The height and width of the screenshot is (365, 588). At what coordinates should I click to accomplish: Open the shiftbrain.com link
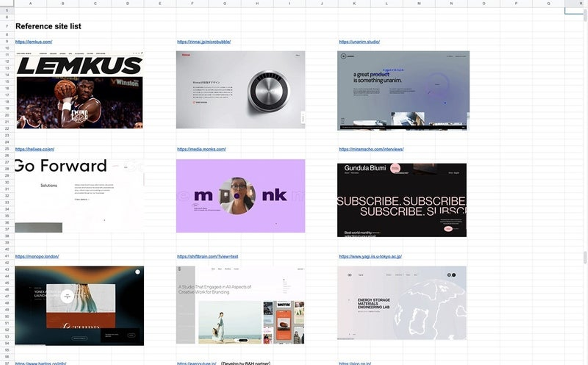coord(207,257)
